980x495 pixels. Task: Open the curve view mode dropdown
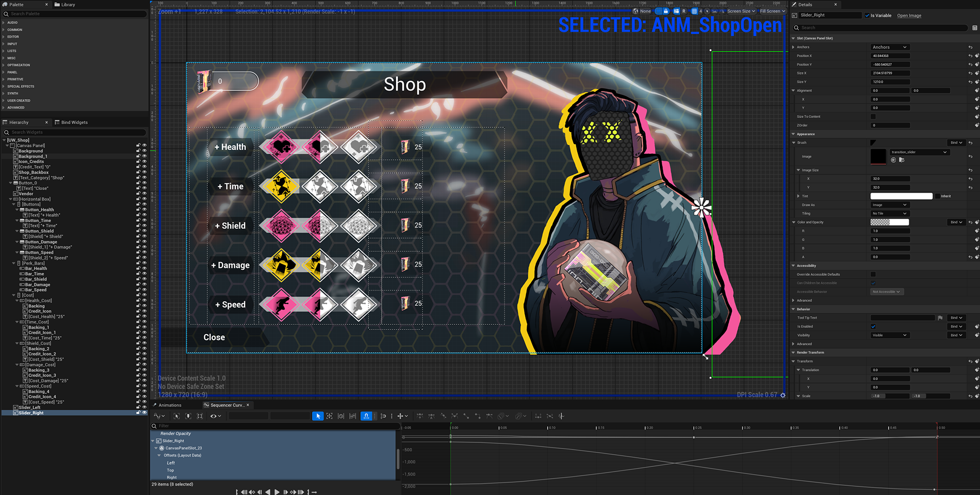(x=159, y=416)
